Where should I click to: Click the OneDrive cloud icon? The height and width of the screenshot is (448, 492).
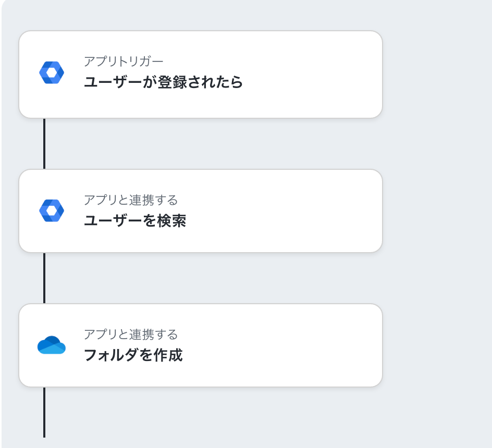click(52, 345)
